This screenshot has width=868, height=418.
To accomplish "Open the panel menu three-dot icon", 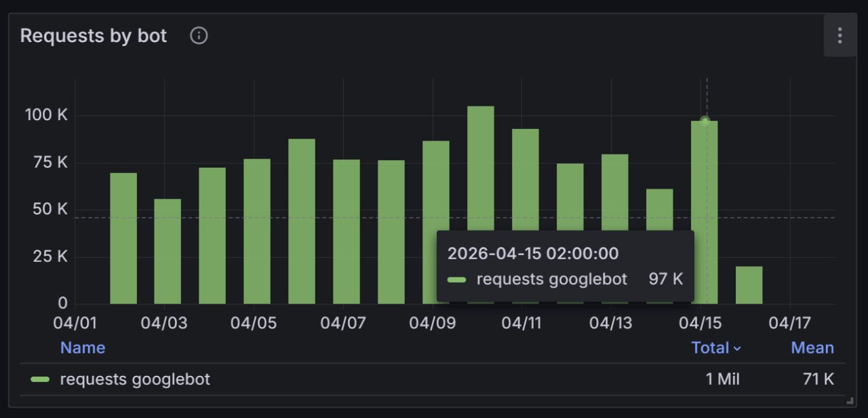I will coord(840,35).
